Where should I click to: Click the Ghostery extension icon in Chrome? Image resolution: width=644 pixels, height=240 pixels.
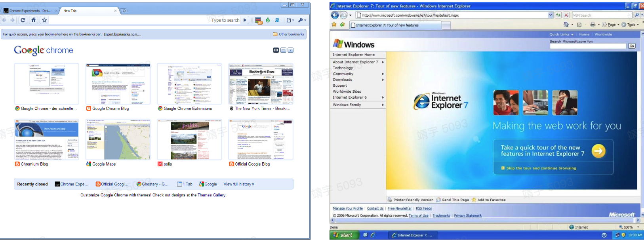tap(277, 20)
